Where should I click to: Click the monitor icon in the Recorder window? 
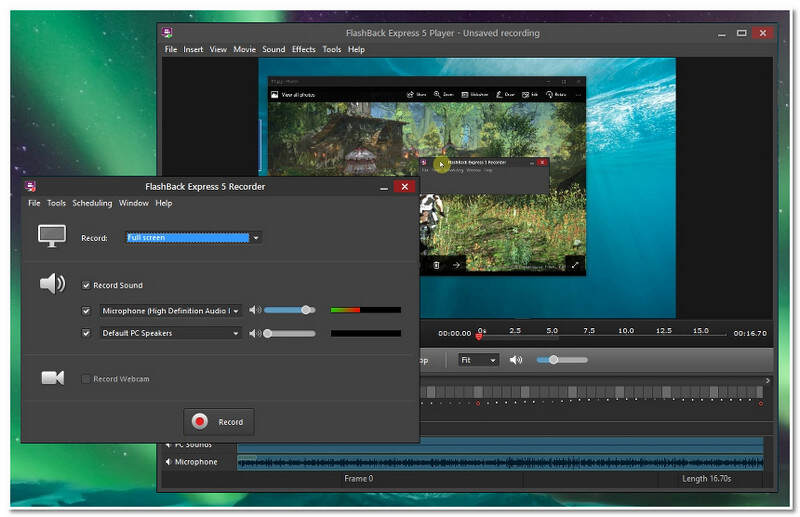pyautogui.click(x=52, y=236)
